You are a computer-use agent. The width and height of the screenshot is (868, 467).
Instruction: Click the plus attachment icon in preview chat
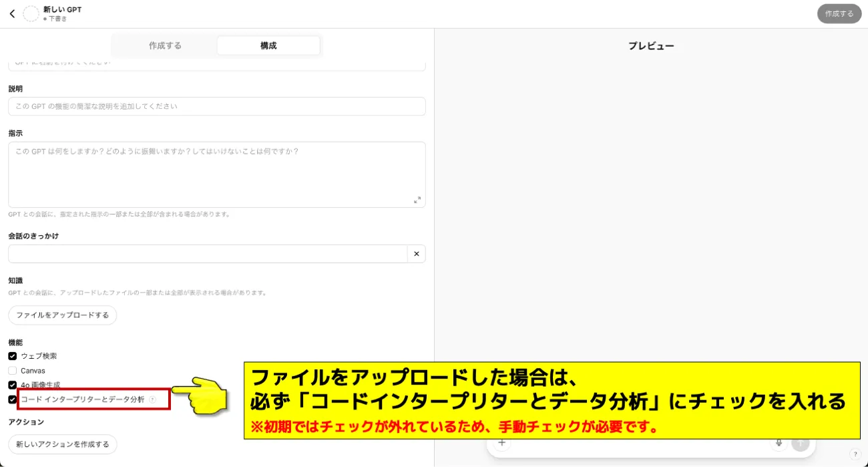(501, 442)
